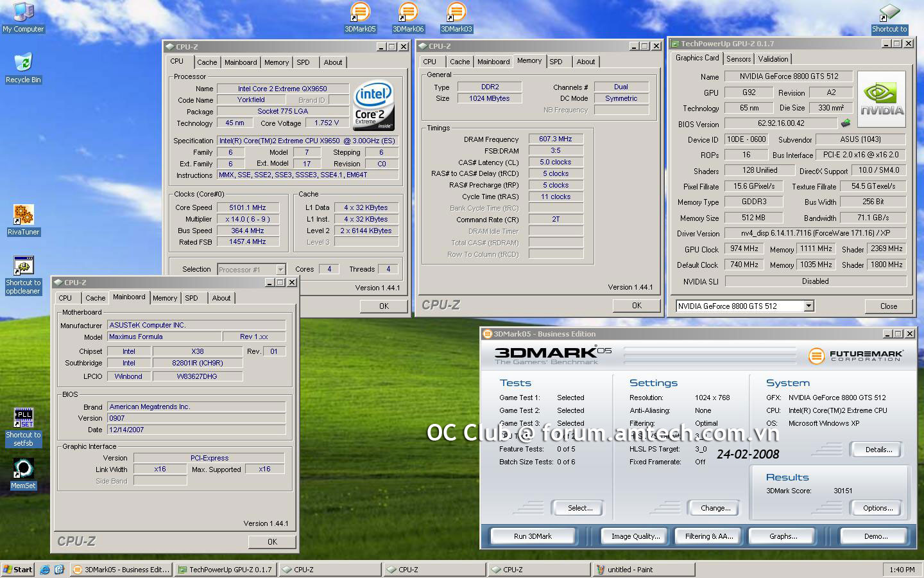Click OK in the CPU-Z Memory window
The image size is (924, 578).
click(637, 306)
